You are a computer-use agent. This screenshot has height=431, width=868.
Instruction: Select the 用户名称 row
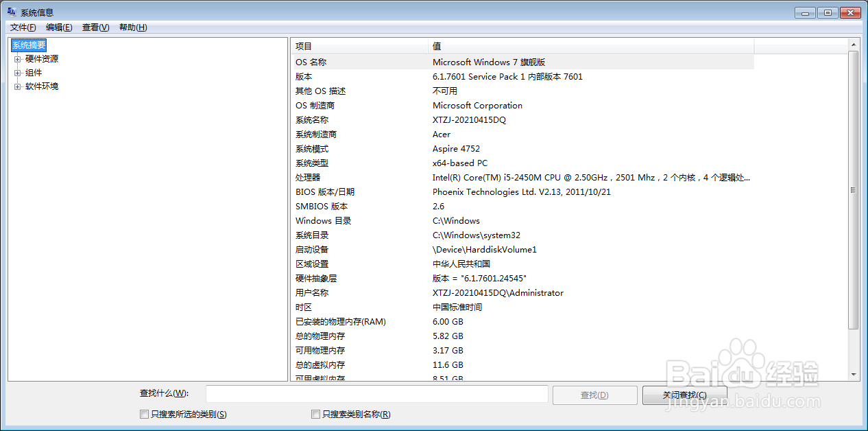(x=522, y=293)
